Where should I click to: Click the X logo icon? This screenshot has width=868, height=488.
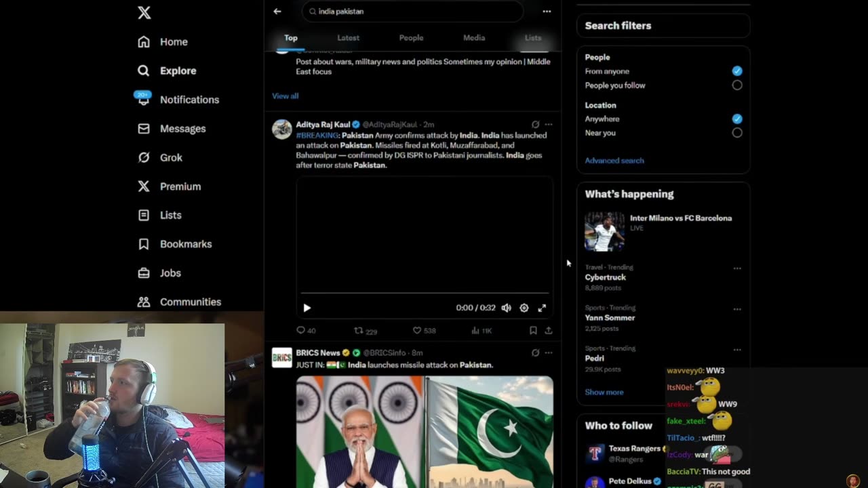pos(144,13)
